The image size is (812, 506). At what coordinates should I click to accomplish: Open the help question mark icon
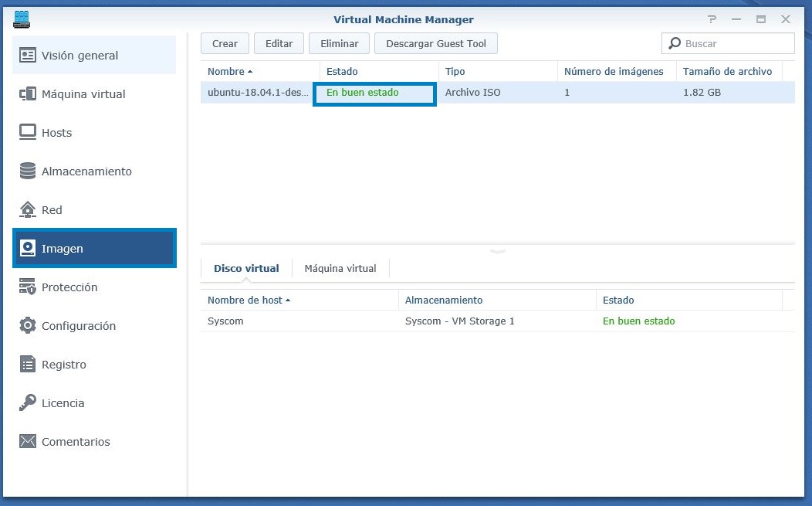[x=712, y=19]
